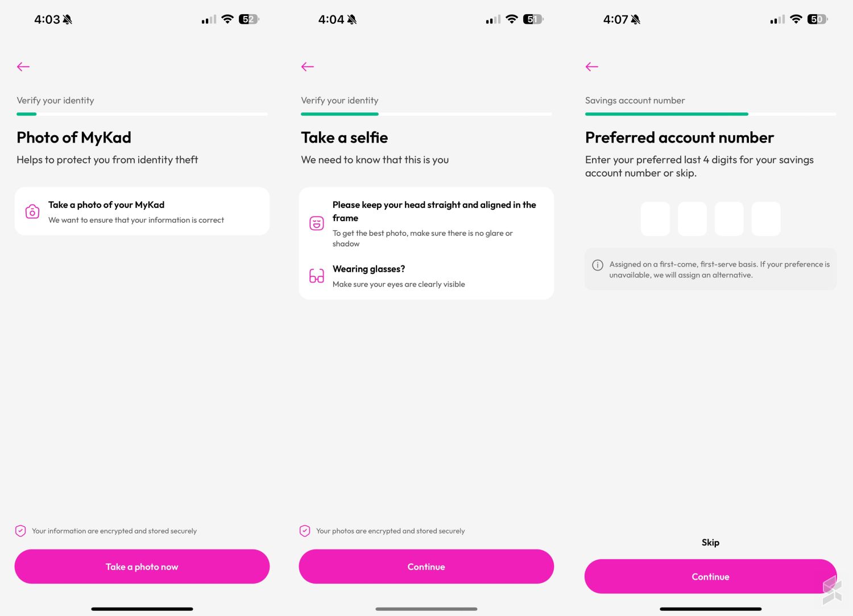The width and height of the screenshot is (853, 616).
Task: Select the Wi-Fi indicator in the status bar
Action: 227,19
